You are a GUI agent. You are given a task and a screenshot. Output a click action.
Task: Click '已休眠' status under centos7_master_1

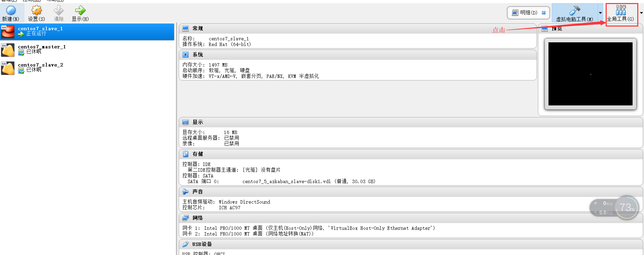(34, 52)
